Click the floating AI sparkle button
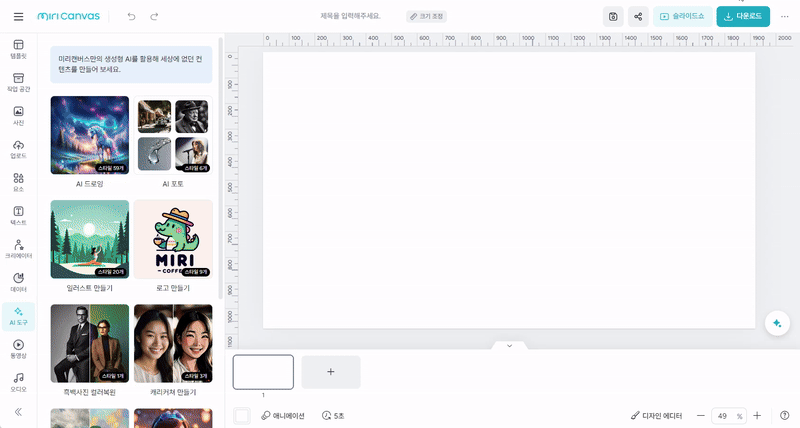Viewport: 800px width, 428px height. click(777, 323)
